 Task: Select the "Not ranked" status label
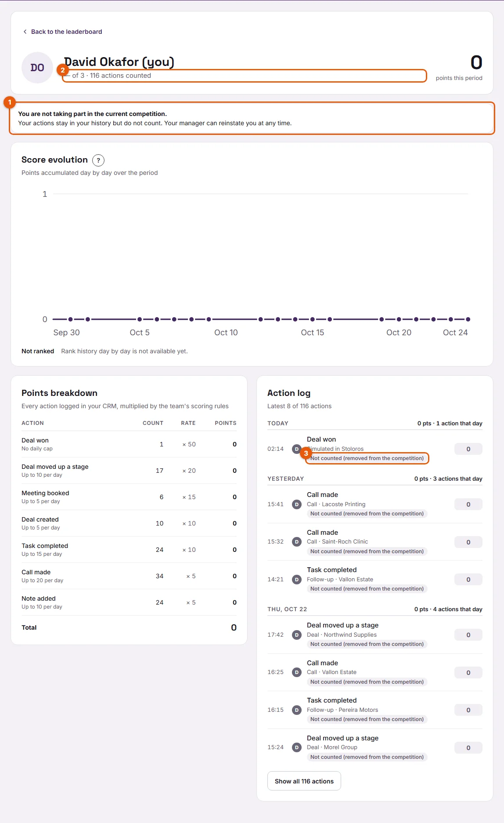[x=38, y=351]
